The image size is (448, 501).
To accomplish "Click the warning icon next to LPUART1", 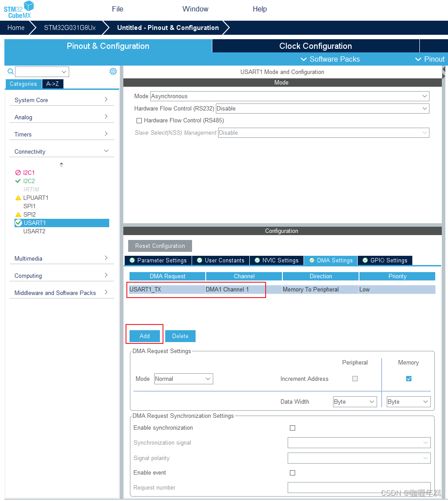I will 18,198.
